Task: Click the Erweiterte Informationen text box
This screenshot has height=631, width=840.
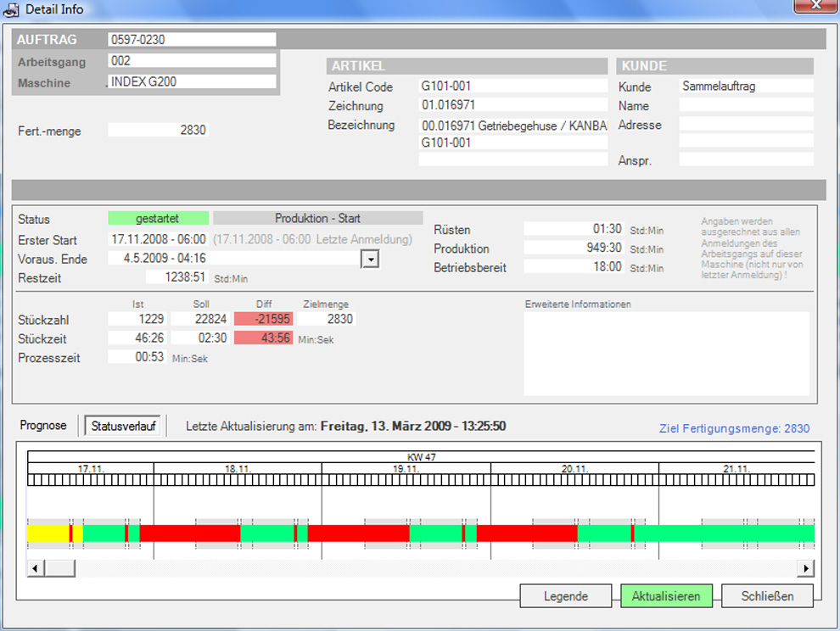Action: (666, 354)
